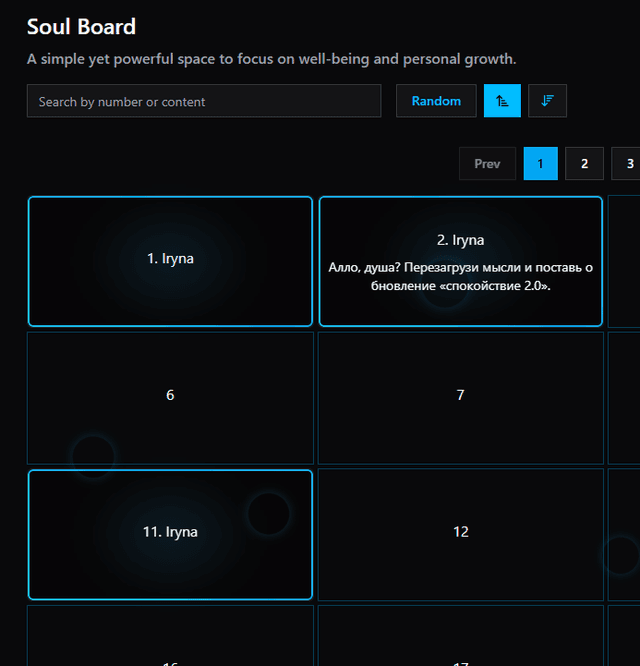This screenshot has height=666, width=640.
Task: Focus the 'Search by number or content' field
Action: click(x=204, y=101)
